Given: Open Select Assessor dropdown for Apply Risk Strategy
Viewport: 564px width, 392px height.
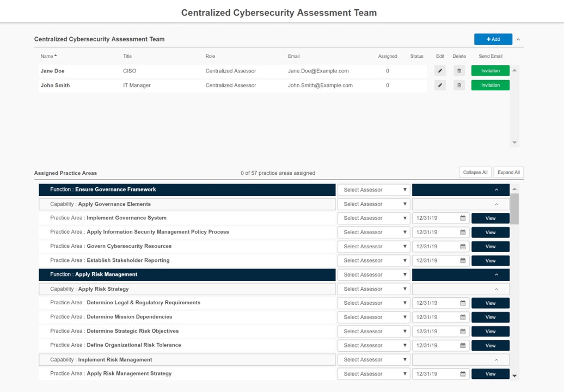Looking at the screenshot, I should [x=374, y=289].
